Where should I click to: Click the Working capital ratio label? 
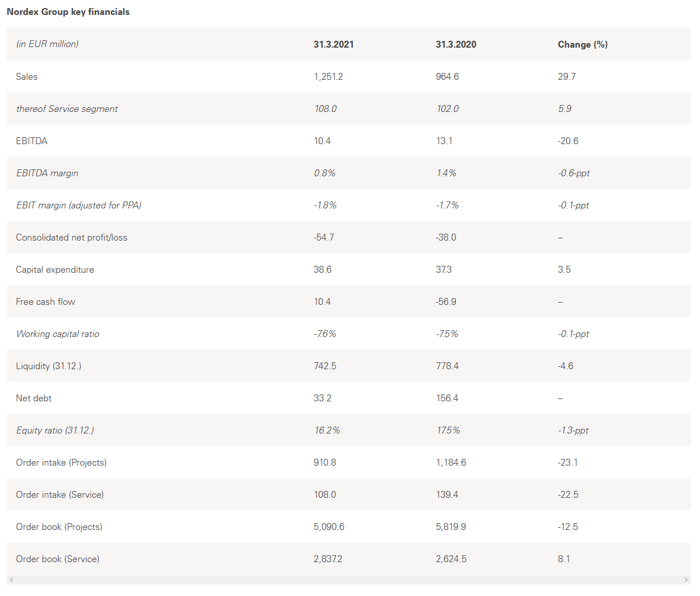tap(57, 334)
